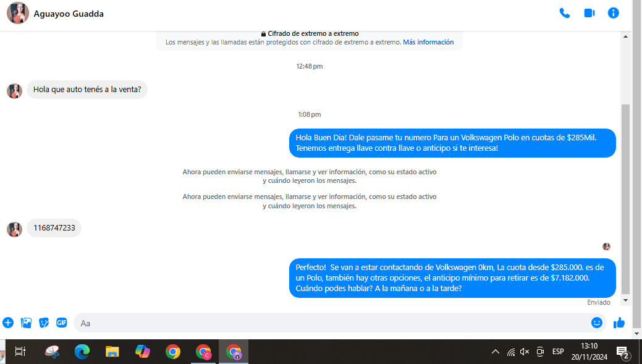The width and height of the screenshot is (642, 364).
Task: Open the notification center with 2 notifications
Action: click(623, 352)
